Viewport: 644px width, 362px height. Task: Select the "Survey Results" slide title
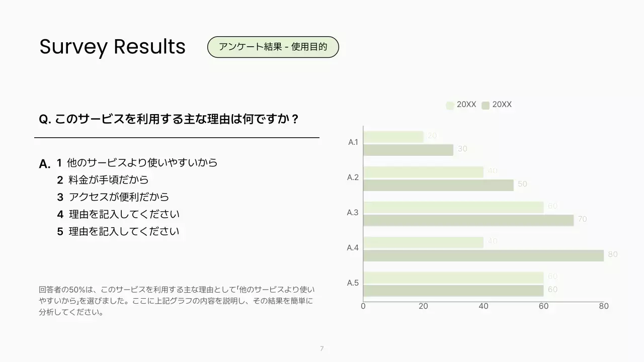[112, 47]
